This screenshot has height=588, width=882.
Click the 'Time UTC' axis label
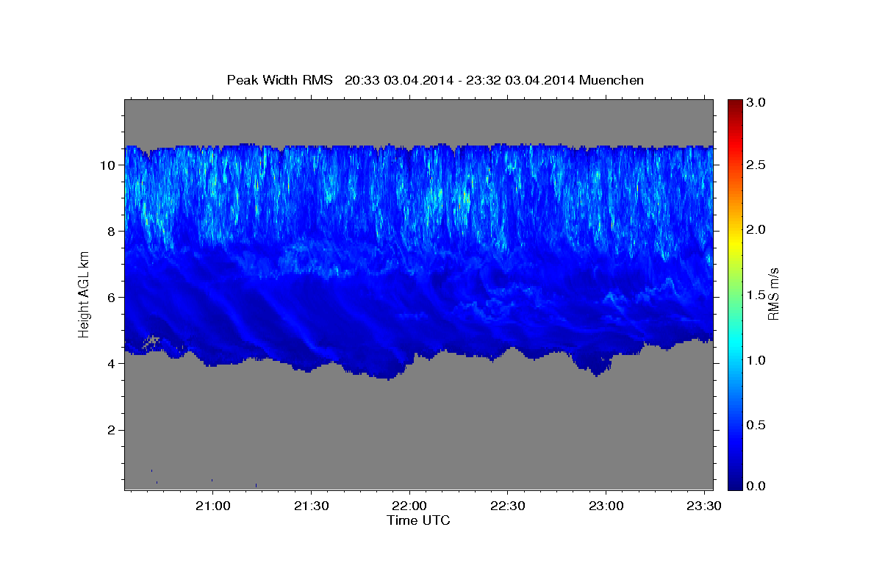coord(418,520)
